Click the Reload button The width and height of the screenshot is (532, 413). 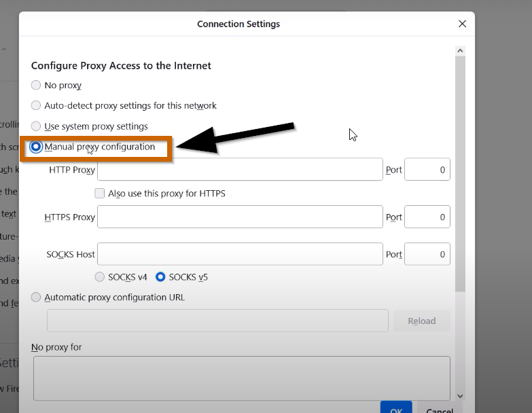click(x=422, y=321)
